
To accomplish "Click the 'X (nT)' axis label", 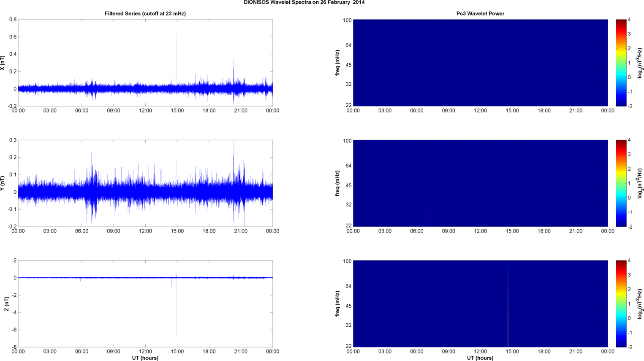I will (3, 63).
